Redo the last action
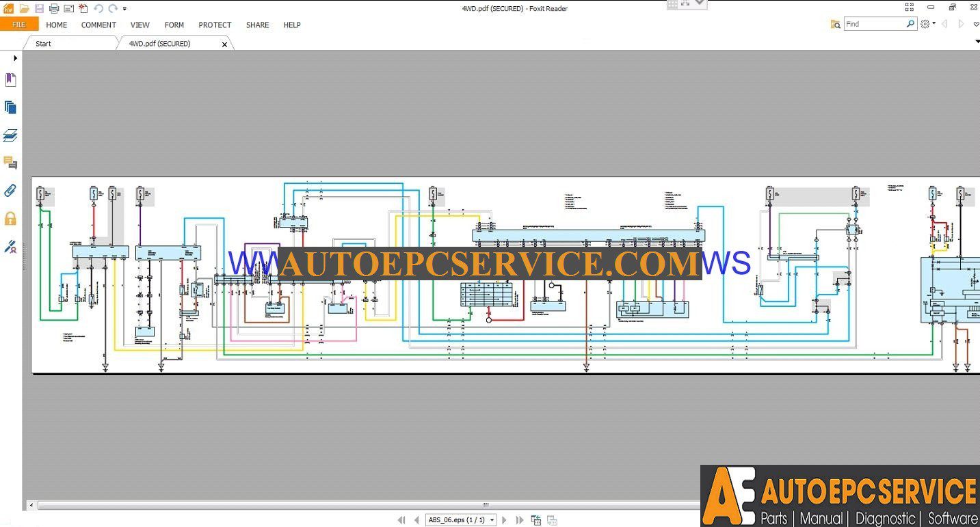This screenshot has height=527, width=980. click(113, 8)
